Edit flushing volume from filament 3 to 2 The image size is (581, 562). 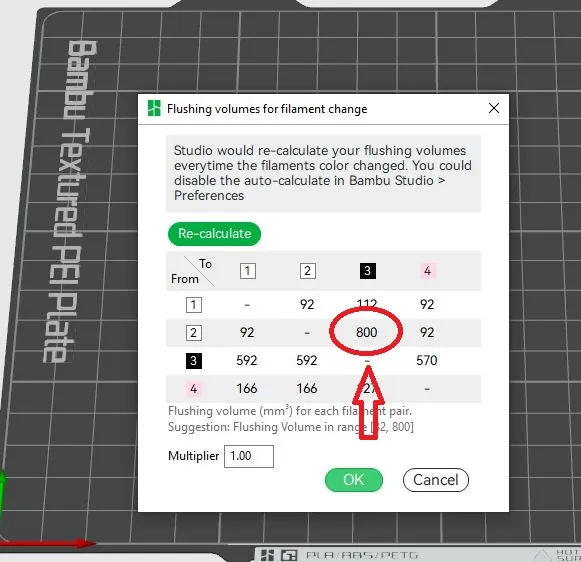coord(307,360)
